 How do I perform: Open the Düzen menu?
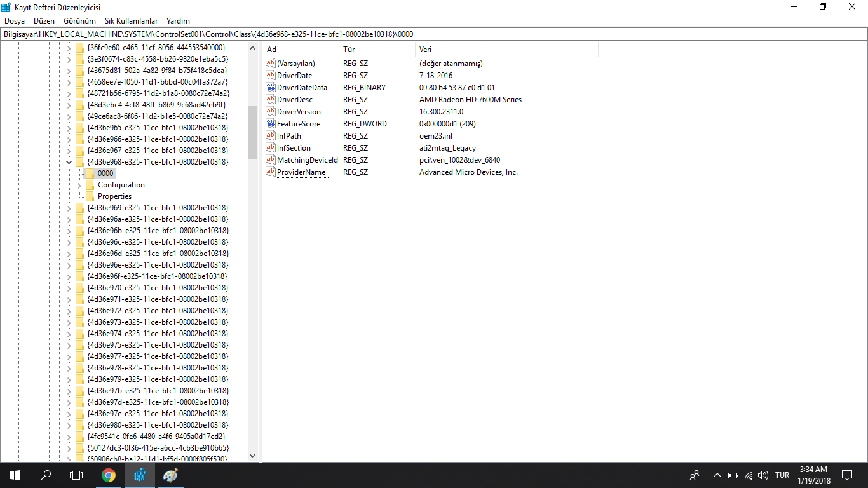[x=44, y=21]
